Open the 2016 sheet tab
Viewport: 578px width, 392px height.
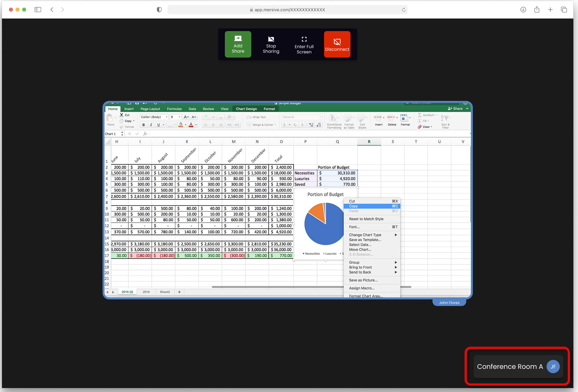(146, 292)
